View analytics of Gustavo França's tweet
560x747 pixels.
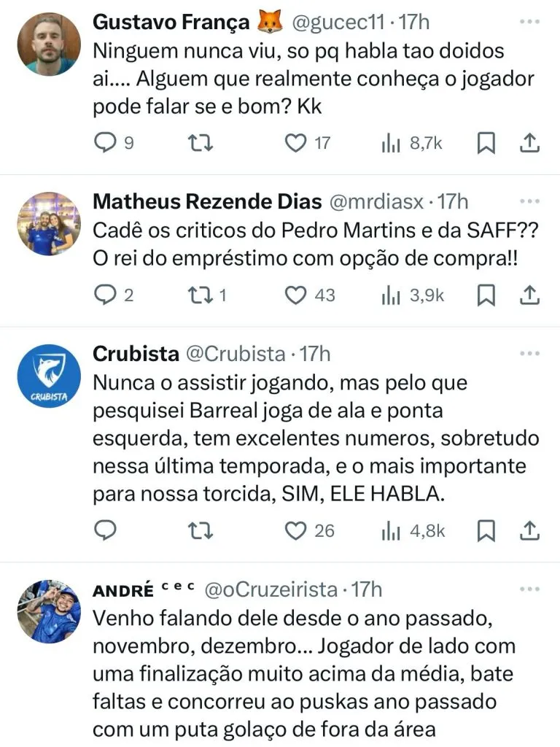click(392, 143)
